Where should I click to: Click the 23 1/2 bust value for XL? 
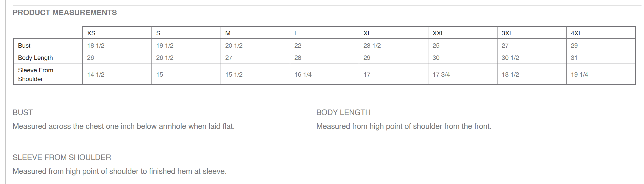[x=372, y=46]
